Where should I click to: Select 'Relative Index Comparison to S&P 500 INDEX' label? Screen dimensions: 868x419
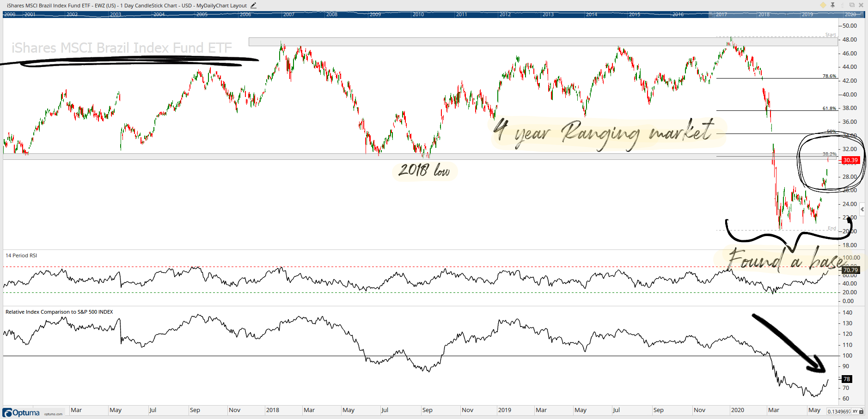point(59,312)
